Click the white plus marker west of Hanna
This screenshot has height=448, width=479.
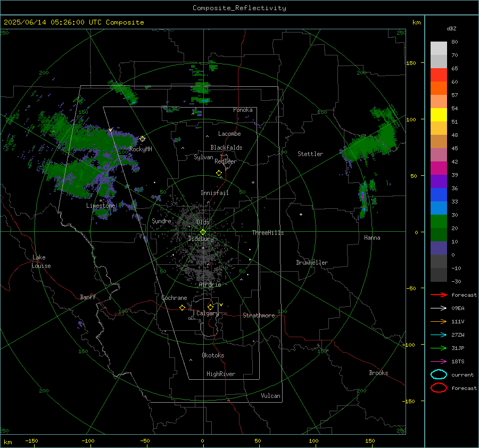(x=301, y=214)
